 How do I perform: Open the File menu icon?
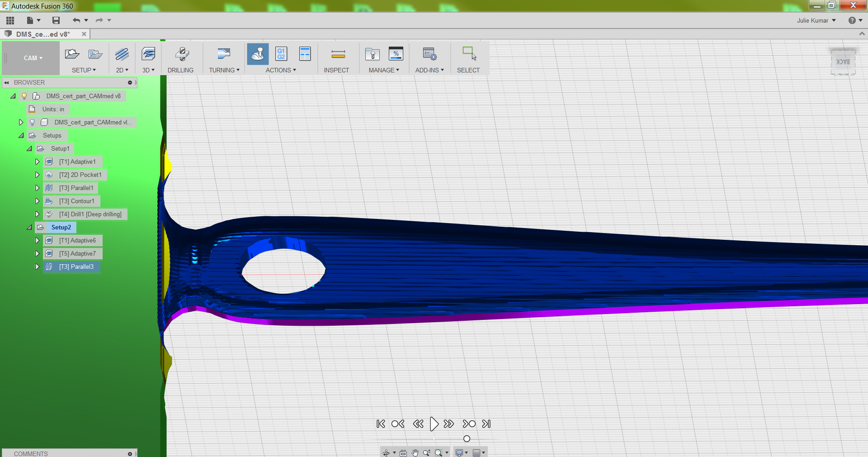[x=30, y=20]
